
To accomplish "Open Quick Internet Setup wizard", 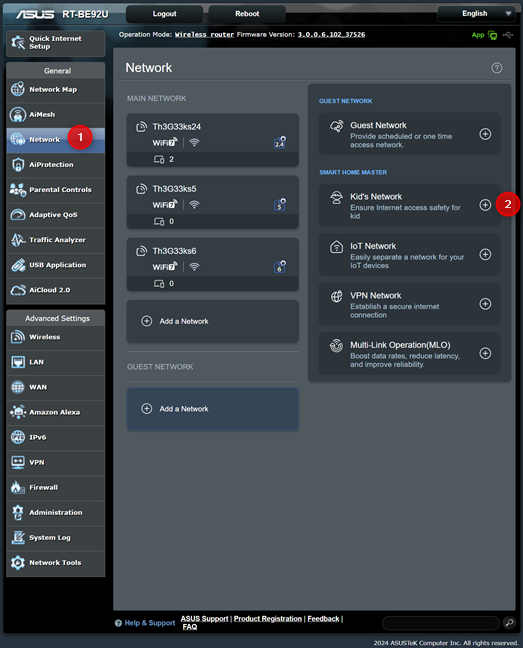I will tap(56, 43).
